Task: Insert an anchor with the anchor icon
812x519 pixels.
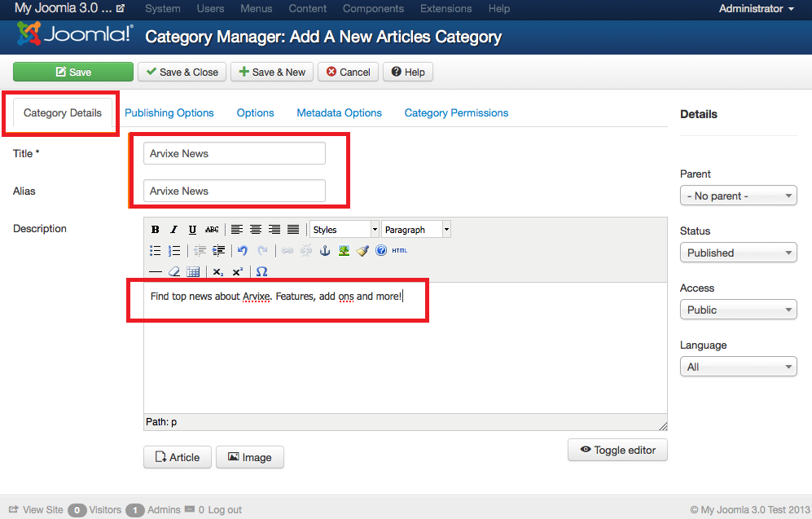Action: 325,251
